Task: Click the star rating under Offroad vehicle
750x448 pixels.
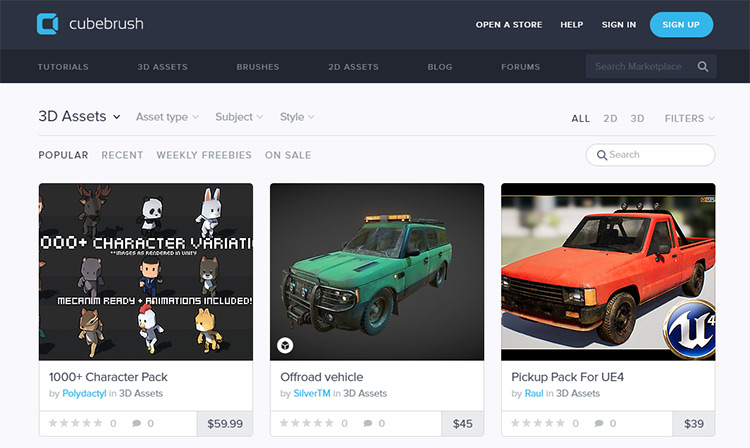Action: tap(307, 423)
